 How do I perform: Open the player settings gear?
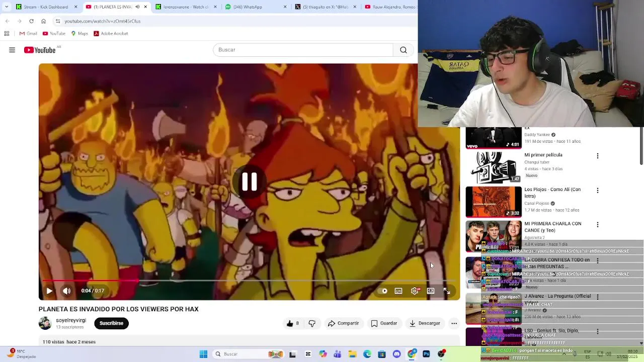coord(415,291)
